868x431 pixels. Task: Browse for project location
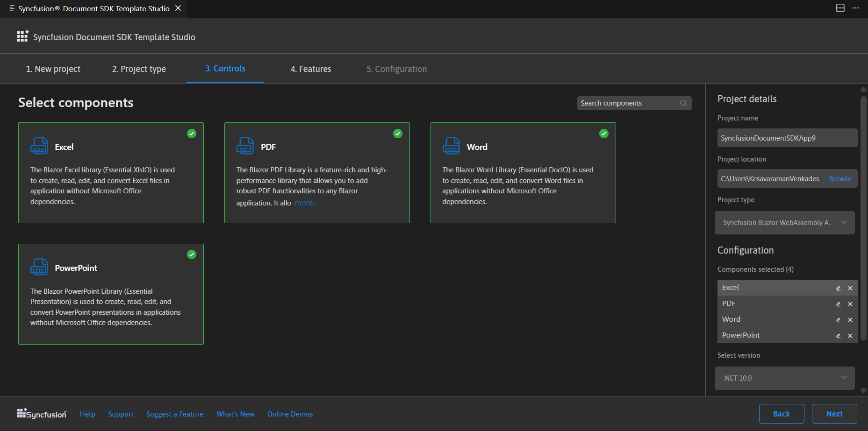click(x=840, y=179)
